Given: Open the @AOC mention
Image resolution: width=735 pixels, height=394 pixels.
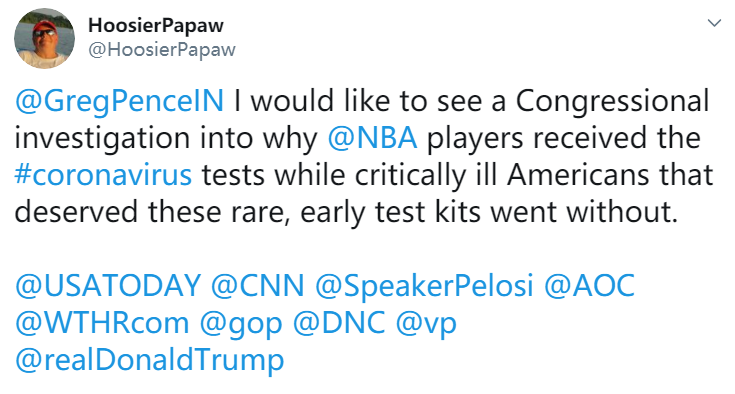Looking at the screenshot, I should point(590,285).
